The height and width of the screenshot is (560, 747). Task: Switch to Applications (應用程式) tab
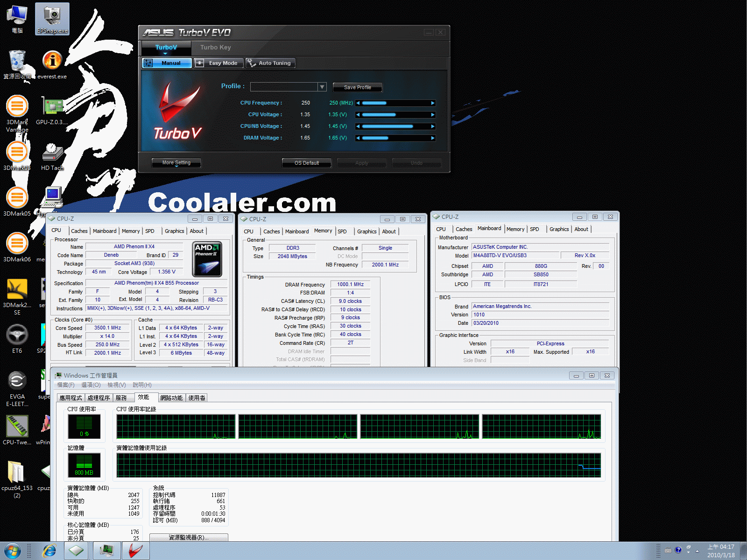pos(70,398)
